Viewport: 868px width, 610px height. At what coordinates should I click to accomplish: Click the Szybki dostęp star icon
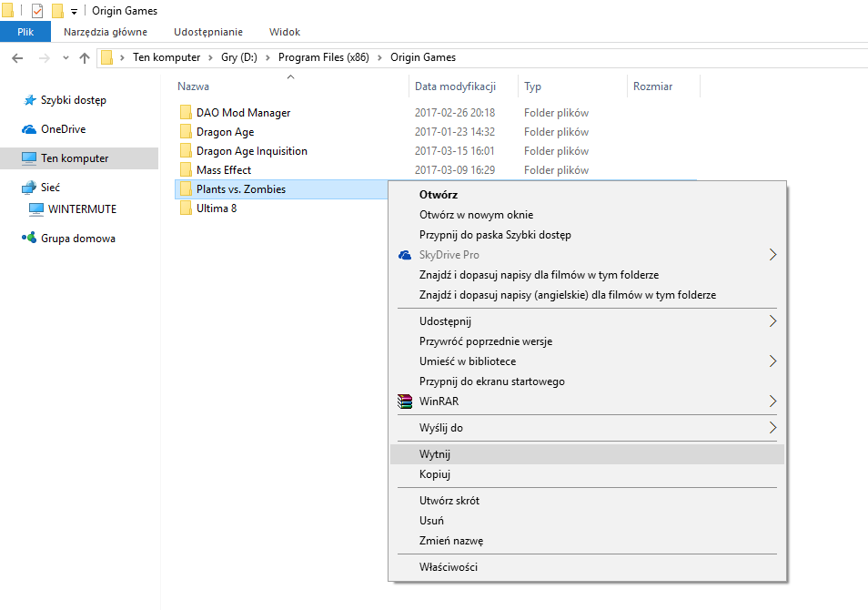coord(29,100)
